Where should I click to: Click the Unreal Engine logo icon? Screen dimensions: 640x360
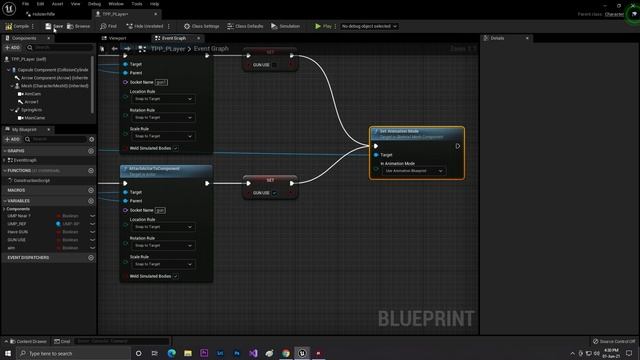pos(9,8)
